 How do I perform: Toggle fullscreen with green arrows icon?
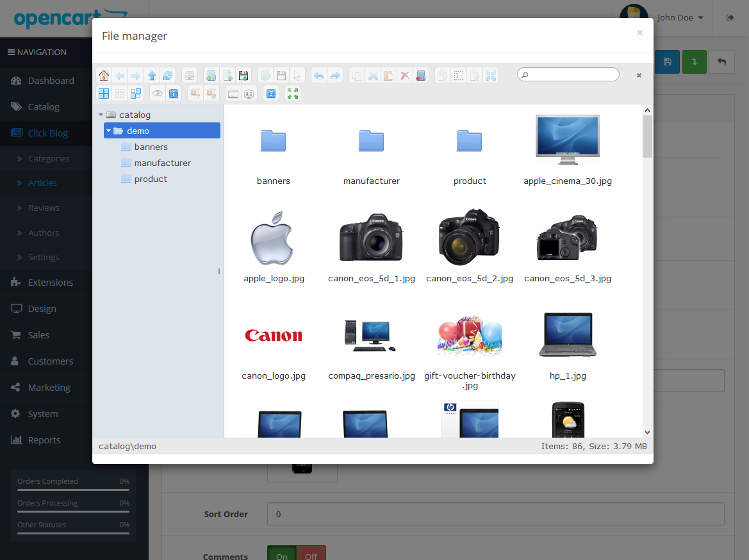pyautogui.click(x=293, y=94)
